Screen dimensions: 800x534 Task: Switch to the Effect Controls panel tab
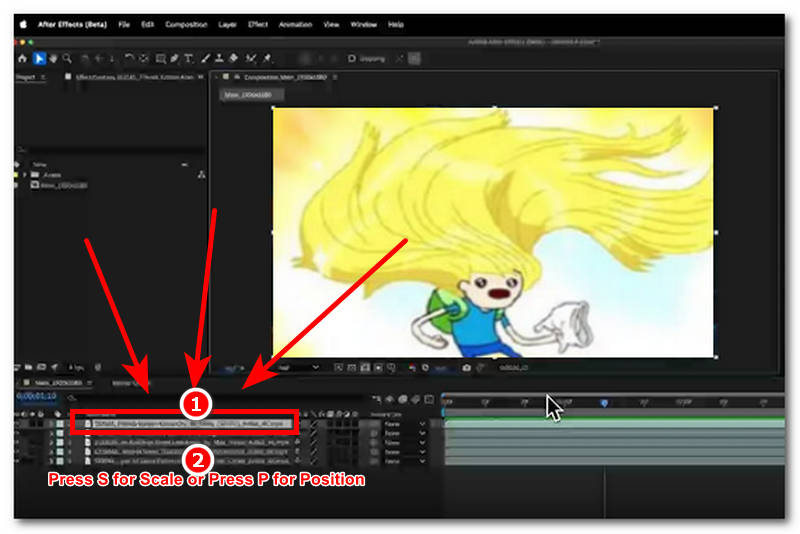tap(134, 77)
